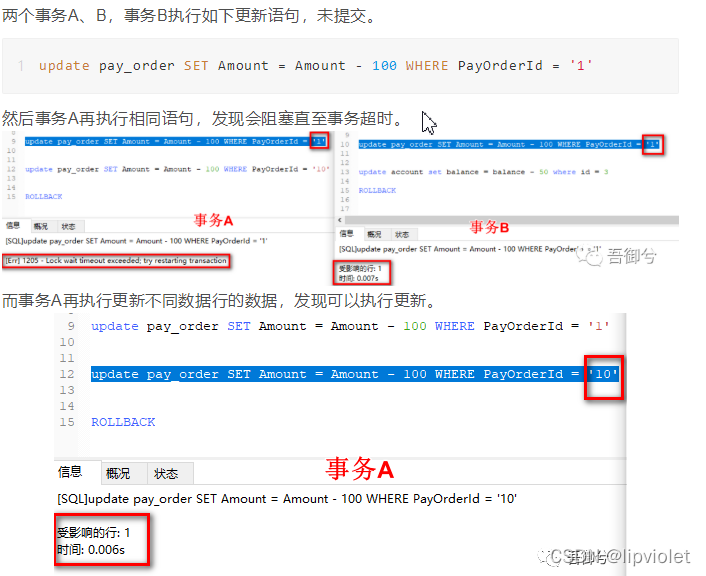
Task: Click '受影响的行: 1' in large bottom panel
Action: click(93, 533)
